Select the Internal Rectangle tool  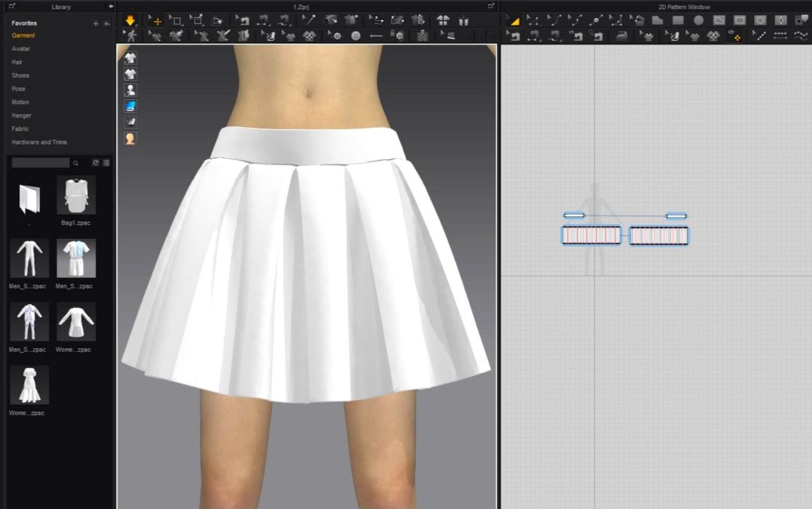click(740, 21)
